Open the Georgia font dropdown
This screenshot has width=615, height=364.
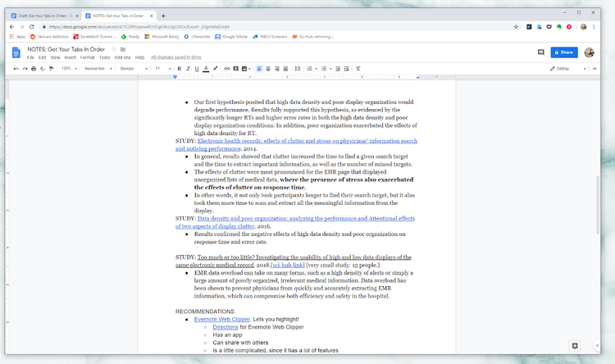pyautogui.click(x=134, y=69)
